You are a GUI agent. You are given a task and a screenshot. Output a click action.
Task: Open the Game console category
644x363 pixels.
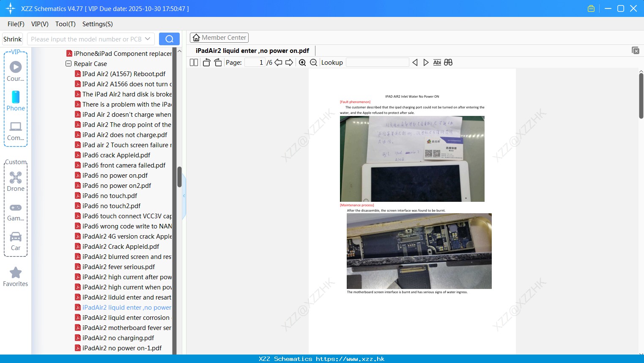16,212
